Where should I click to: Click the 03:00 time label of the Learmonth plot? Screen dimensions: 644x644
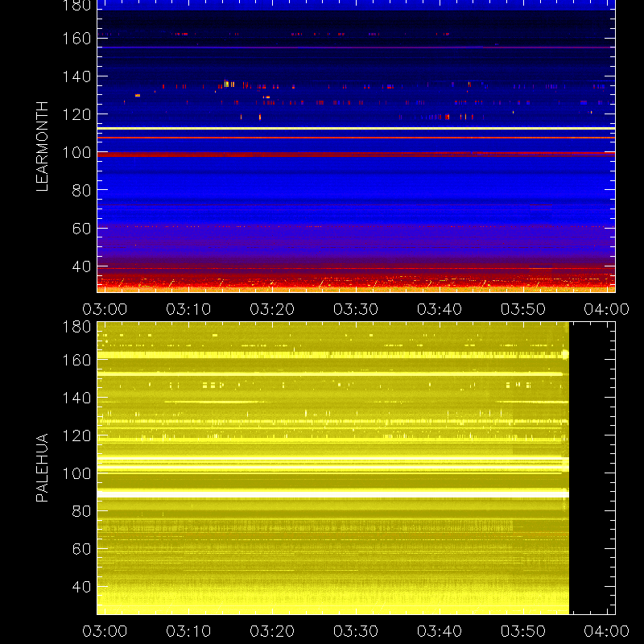tap(105, 309)
